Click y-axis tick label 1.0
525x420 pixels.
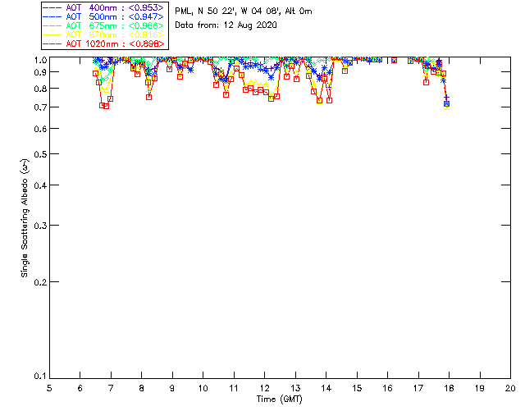pos(40,60)
